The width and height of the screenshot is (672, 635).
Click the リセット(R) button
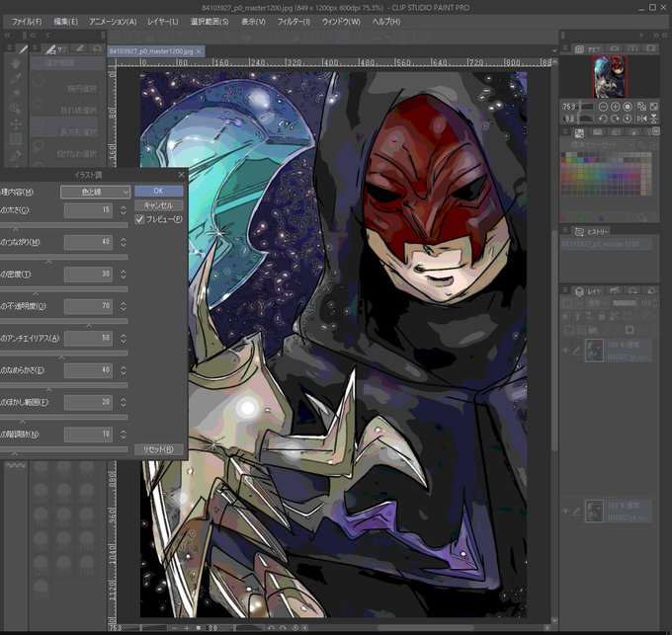pos(158,449)
